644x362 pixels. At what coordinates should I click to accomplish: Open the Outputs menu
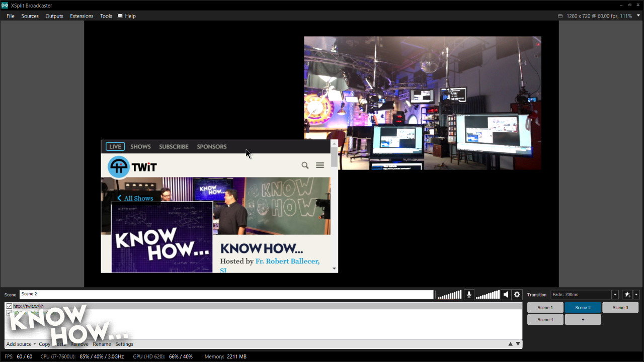pos(54,16)
